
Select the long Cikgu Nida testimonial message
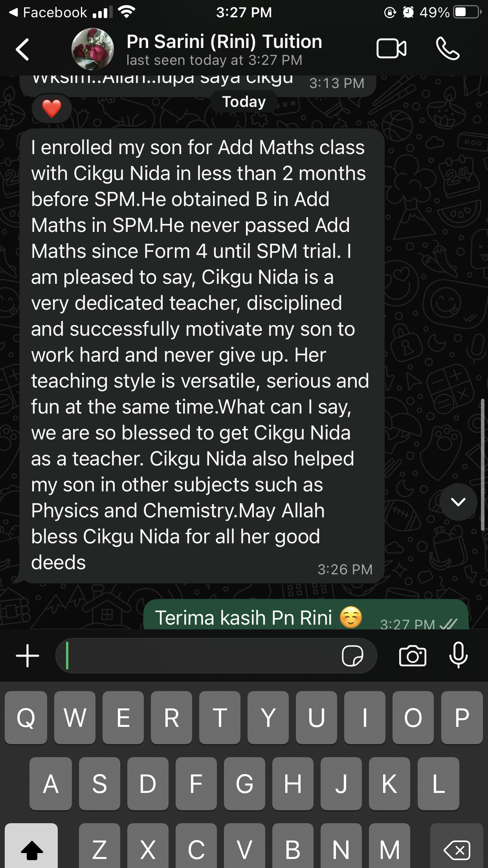pyautogui.click(x=202, y=356)
